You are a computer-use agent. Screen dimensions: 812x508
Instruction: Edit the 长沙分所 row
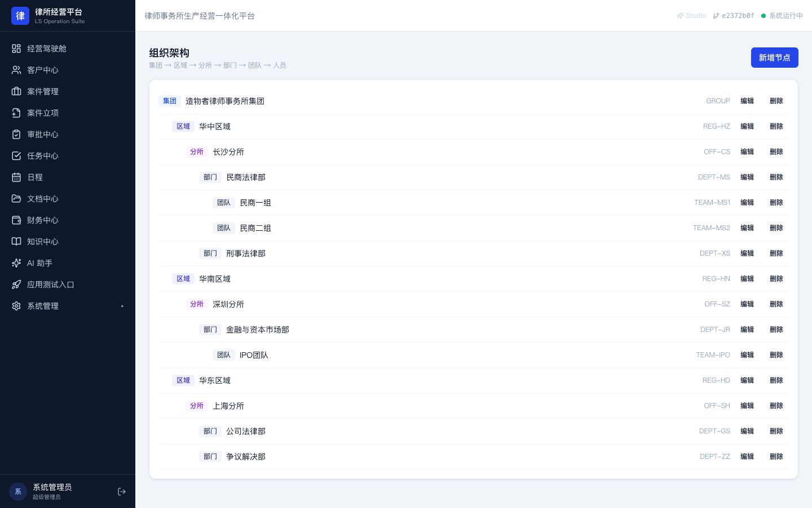click(x=747, y=152)
